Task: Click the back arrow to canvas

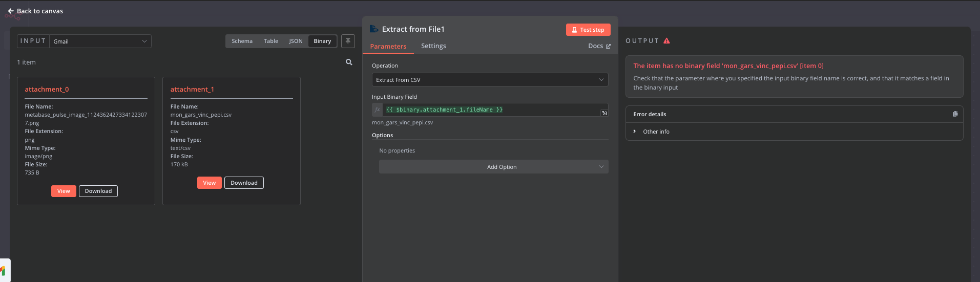Action: 11,11
